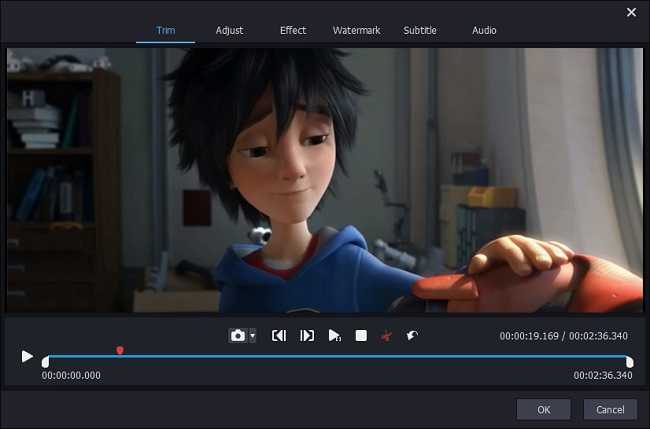The height and width of the screenshot is (429, 650).
Task: Click the video preview frame
Action: click(325, 180)
